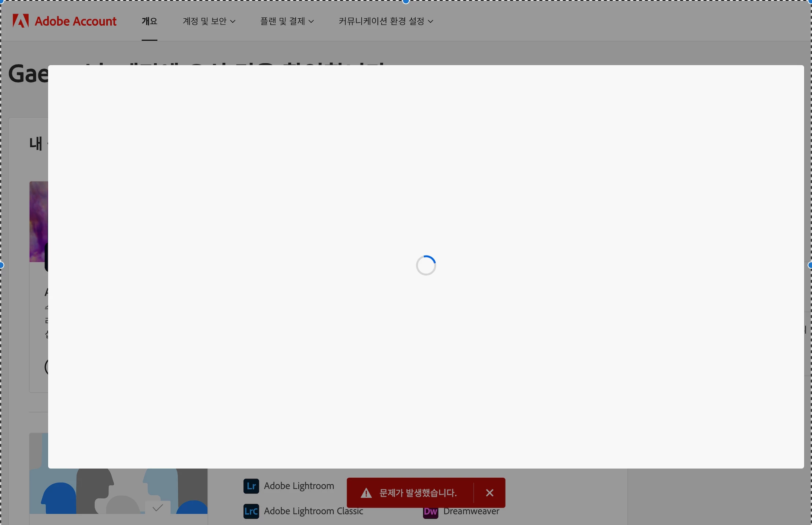The width and height of the screenshot is (812, 525).
Task: Click the LrC Lightroom Classic icon
Action: tap(251, 511)
